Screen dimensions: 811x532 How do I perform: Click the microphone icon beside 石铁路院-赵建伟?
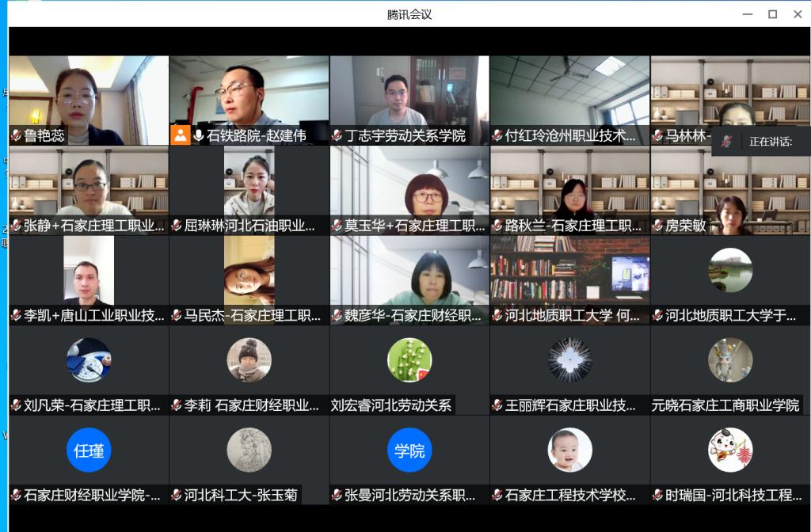[198, 135]
